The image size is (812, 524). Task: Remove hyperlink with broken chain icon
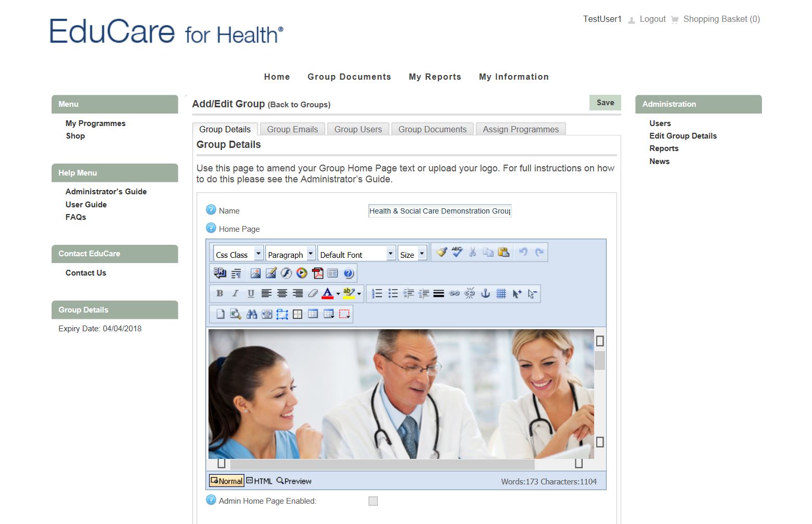point(470,293)
